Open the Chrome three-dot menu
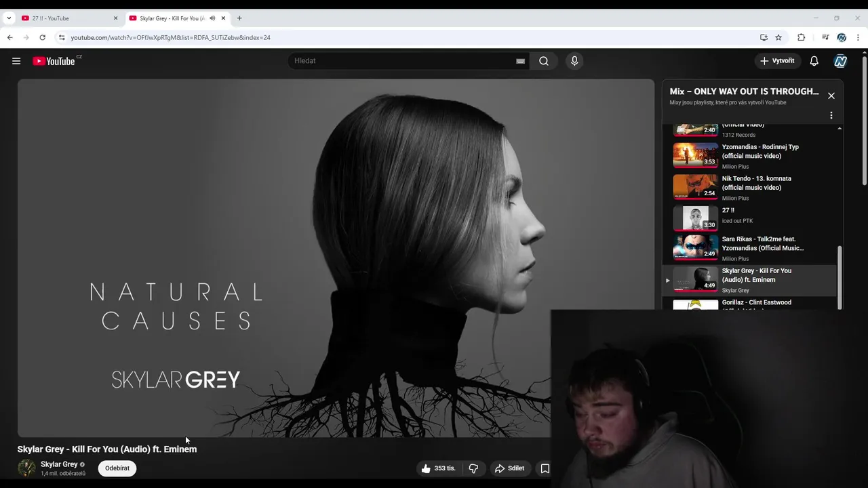Screen dimensions: 868x488 point(859,37)
